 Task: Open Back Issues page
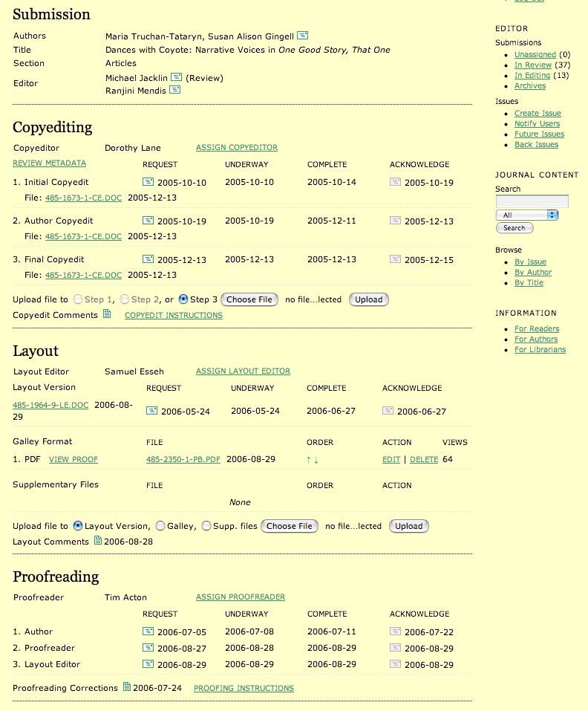[x=536, y=144]
